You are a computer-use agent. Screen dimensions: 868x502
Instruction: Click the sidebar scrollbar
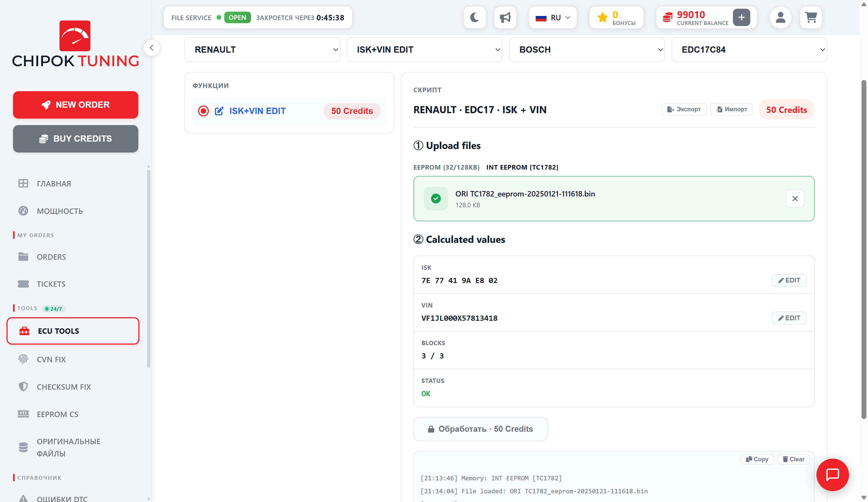click(x=148, y=269)
